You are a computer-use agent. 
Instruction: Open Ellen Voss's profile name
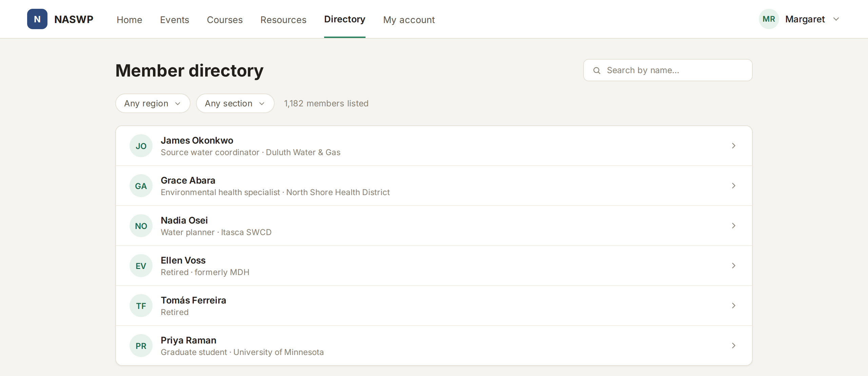click(x=183, y=260)
